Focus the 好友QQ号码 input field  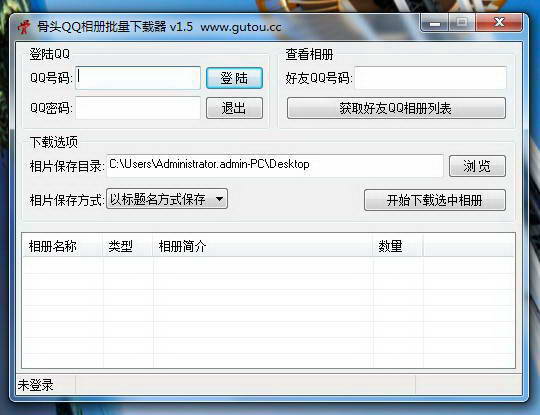[x=430, y=78]
